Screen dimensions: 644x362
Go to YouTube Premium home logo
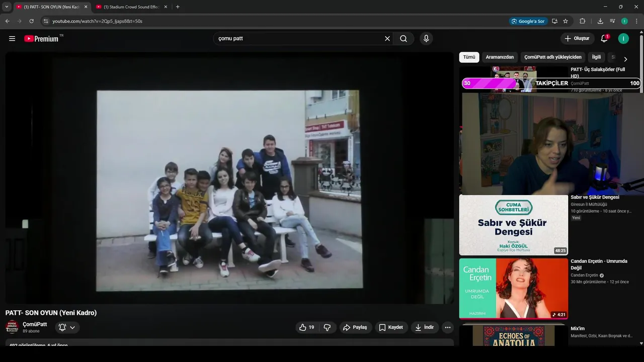pyautogui.click(x=41, y=39)
